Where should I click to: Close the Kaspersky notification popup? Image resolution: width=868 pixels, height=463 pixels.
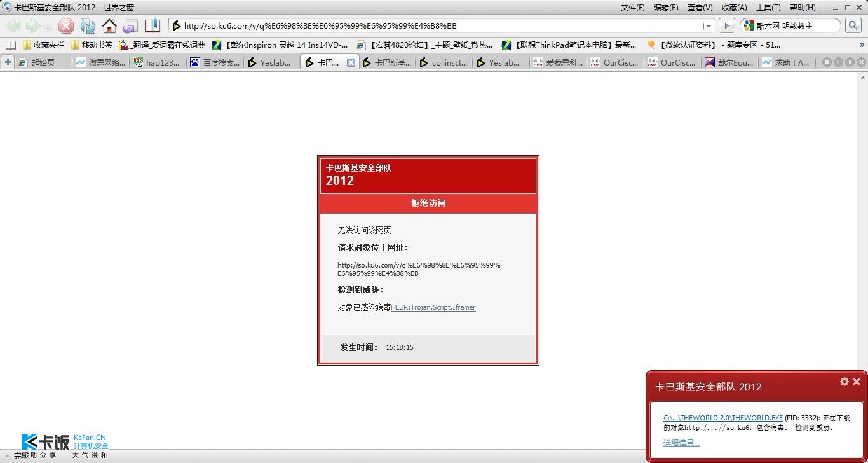coord(857,382)
